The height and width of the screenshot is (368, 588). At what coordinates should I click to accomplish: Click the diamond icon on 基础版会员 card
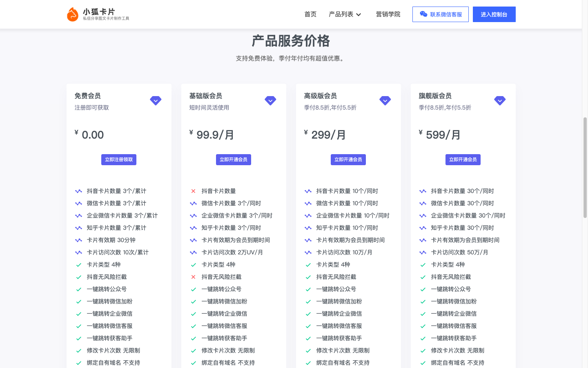(270, 100)
